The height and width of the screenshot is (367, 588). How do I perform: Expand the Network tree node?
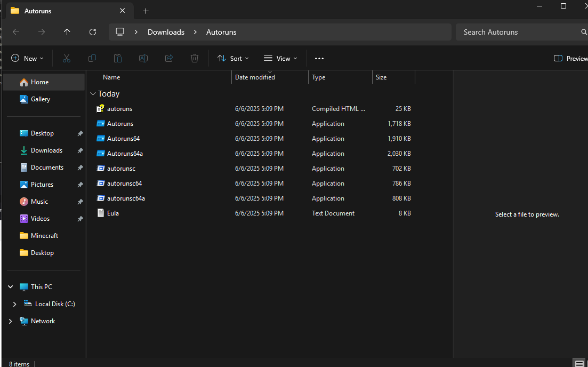click(x=11, y=321)
